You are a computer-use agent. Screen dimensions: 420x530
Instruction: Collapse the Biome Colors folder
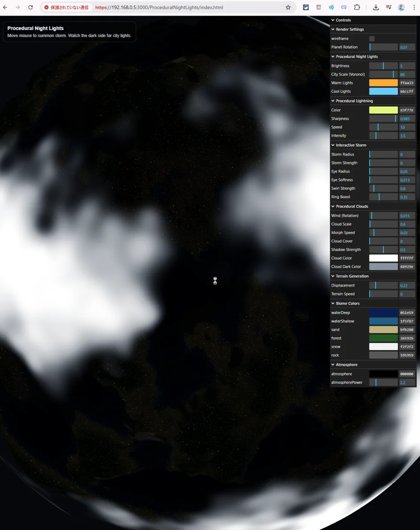point(348,303)
